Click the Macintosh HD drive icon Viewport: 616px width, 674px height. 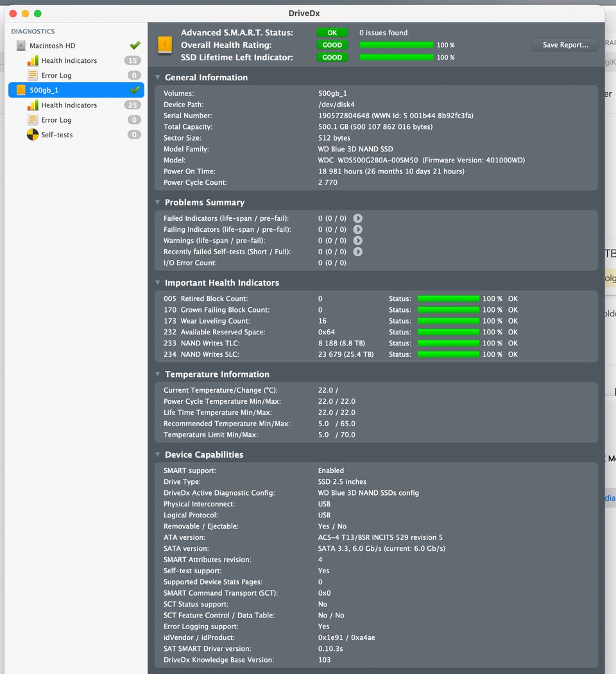pyautogui.click(x=21, y=46)
